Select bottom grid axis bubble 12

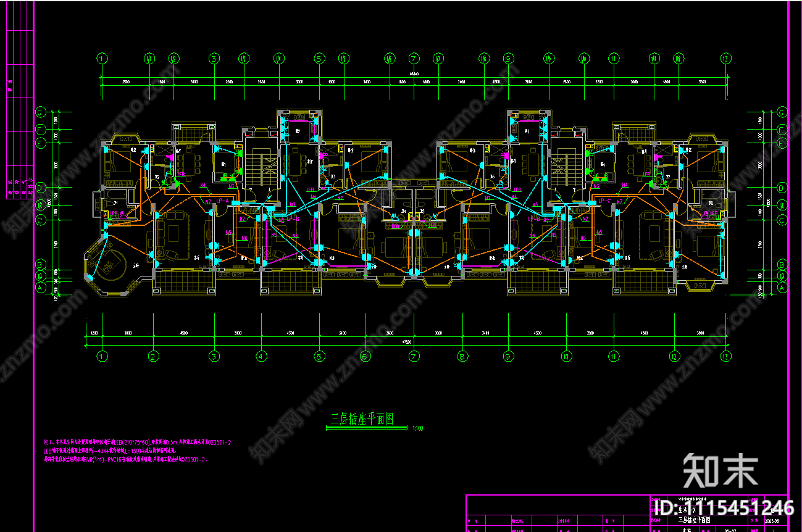(x=674, y=356)
